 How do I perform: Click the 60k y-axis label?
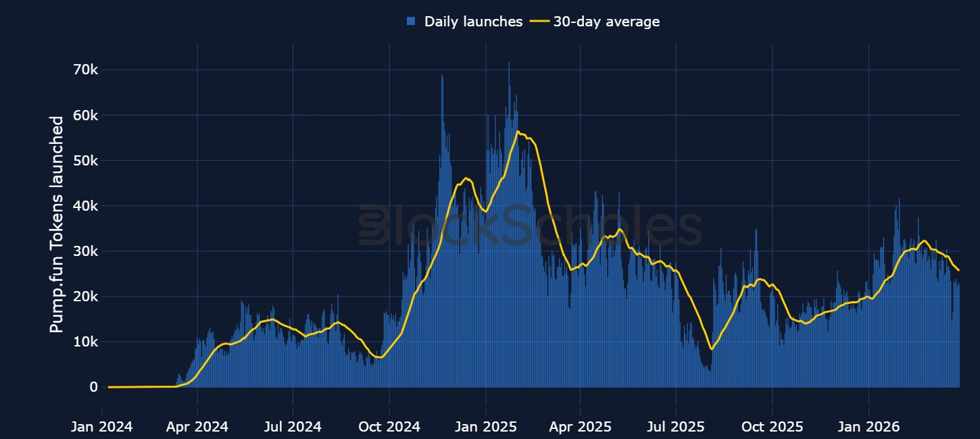[x=84, y=115]
